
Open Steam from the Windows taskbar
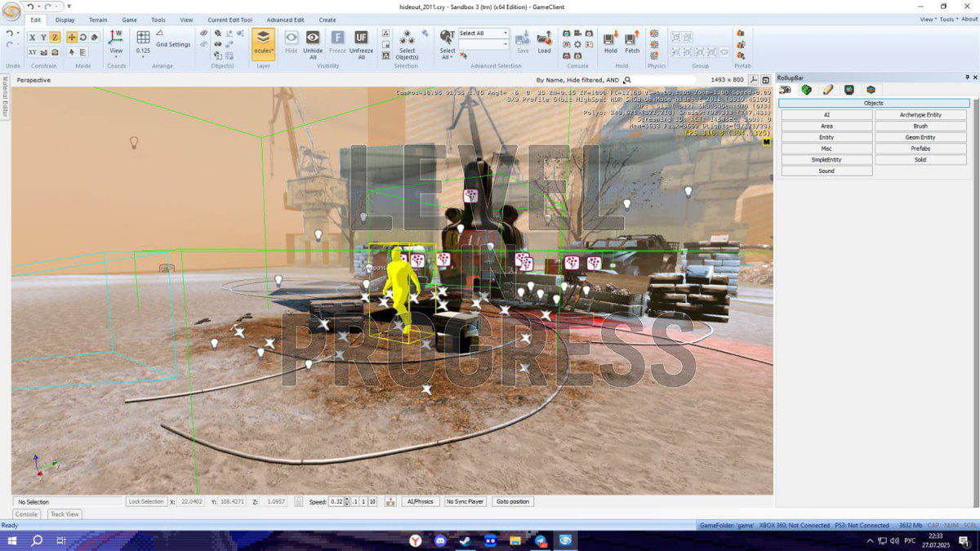(x=465, y=540)
